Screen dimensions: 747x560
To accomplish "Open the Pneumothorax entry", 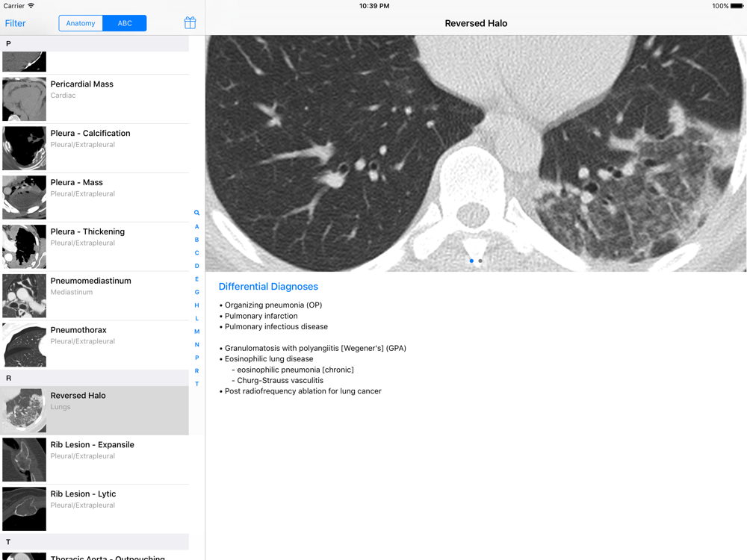I will point(94,345).
